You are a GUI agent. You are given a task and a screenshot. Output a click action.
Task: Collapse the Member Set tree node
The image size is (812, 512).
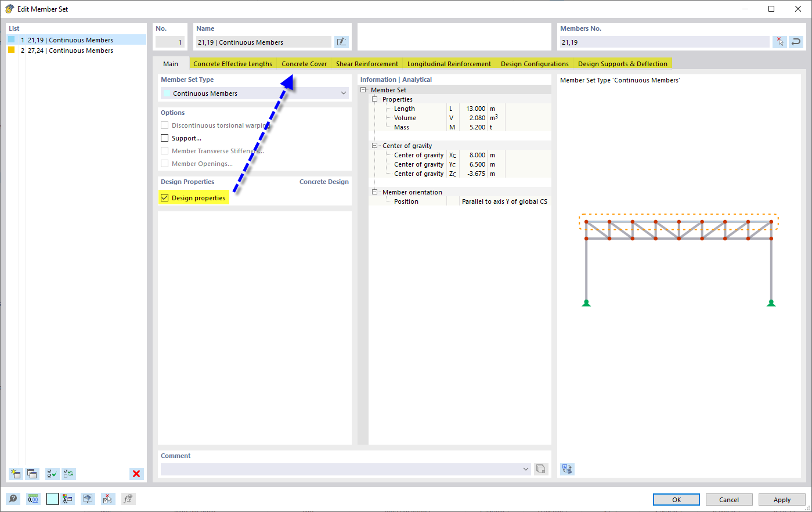click(x=363, y=90)
